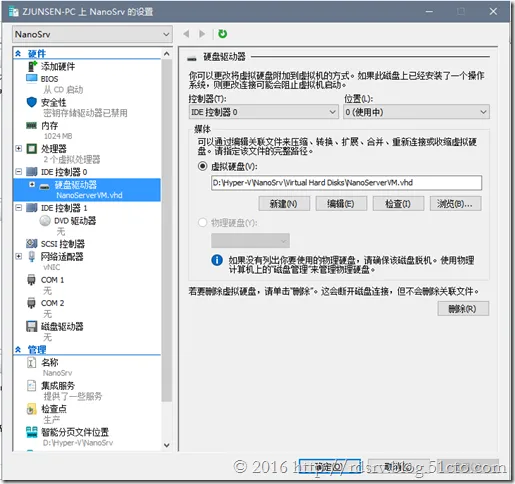
Task: Click the window title bar app icon
Action: (x=14, y=12)
